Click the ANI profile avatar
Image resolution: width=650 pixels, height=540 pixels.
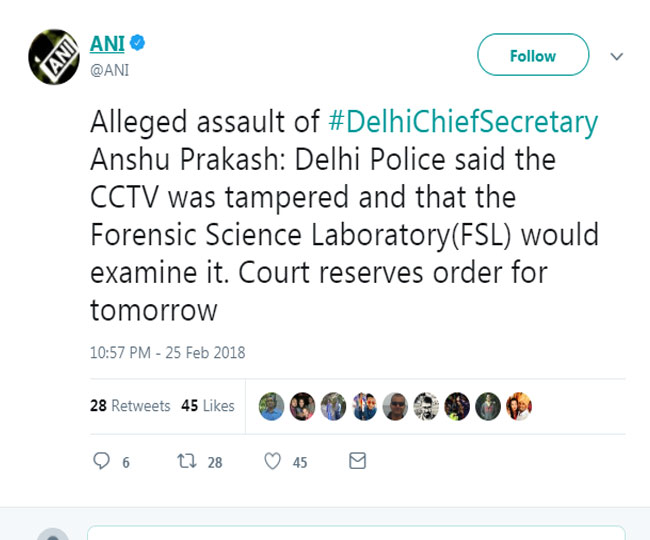pos(54,56)
